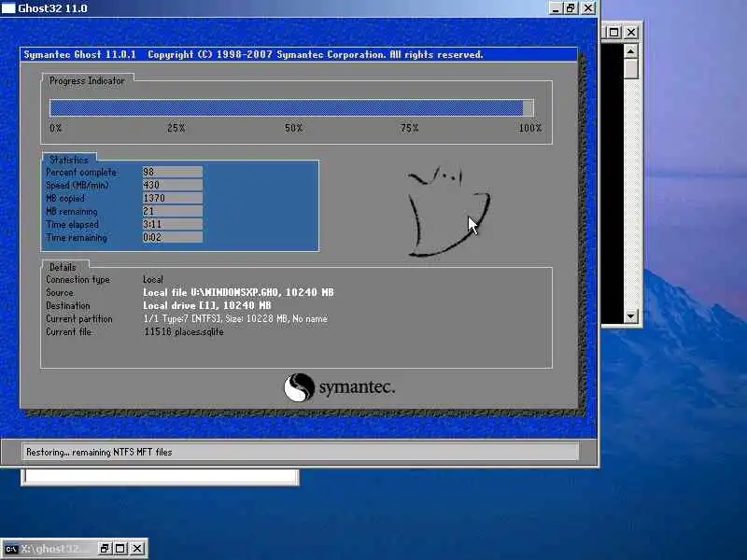Click the Progress Indicator group label
Image resolution: width=747 pixels, height=560 pixels.
point(87,81)
